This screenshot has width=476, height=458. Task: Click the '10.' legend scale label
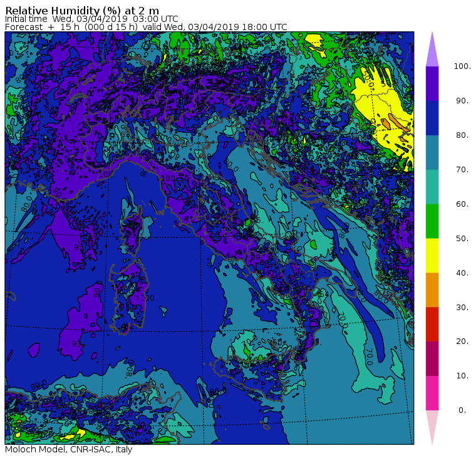pos(462,376)
